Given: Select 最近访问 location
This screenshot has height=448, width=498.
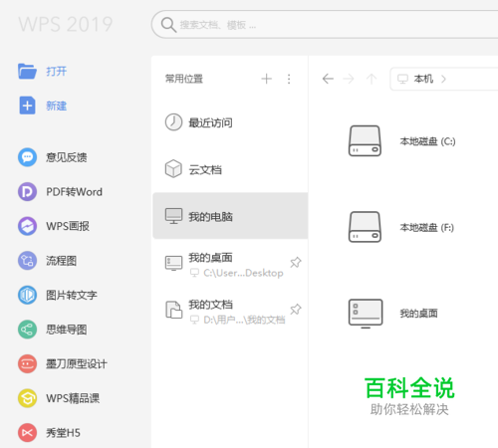Looking at the screenshot, I should [230, 122].
